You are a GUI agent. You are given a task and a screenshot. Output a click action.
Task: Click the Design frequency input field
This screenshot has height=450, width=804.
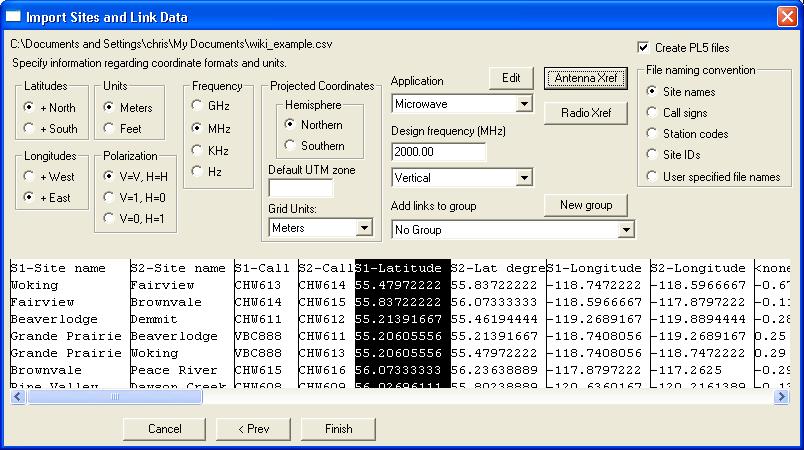click(x=439, y=151)
